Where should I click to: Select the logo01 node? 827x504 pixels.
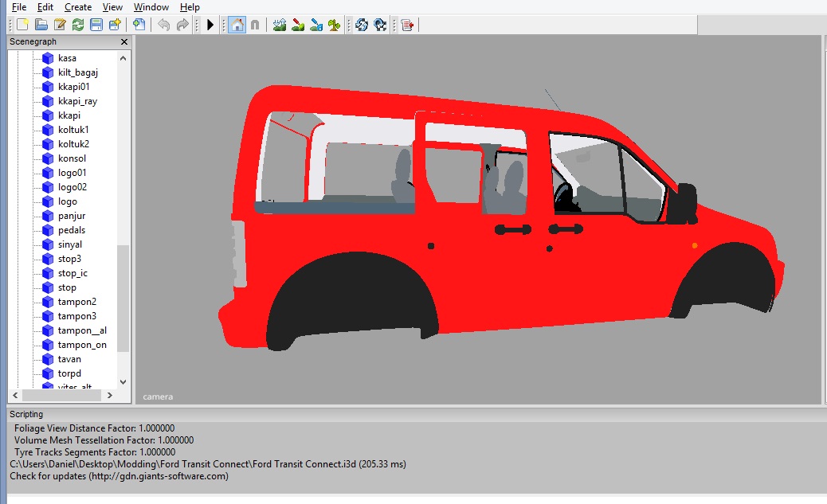pyautogui.click(x=73, y=173)
